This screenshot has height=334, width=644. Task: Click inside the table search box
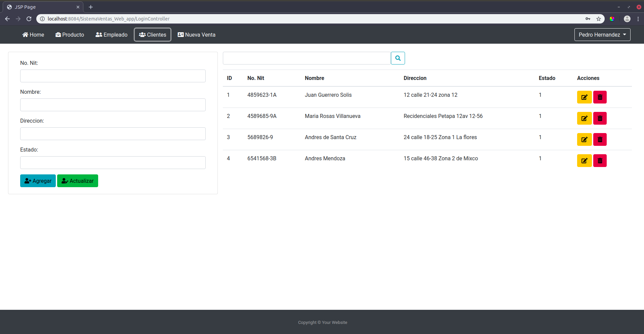pos(307,58)
